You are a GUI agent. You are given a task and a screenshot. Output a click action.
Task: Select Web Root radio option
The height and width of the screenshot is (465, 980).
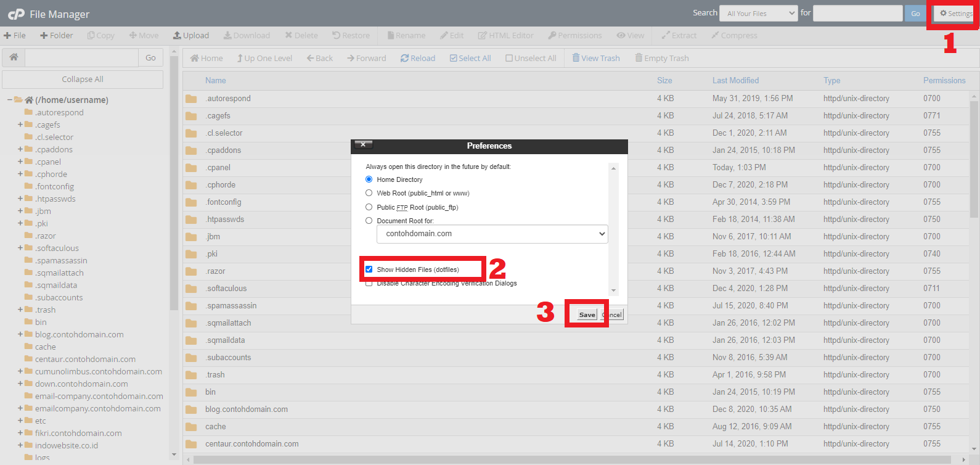pos(369,193)
